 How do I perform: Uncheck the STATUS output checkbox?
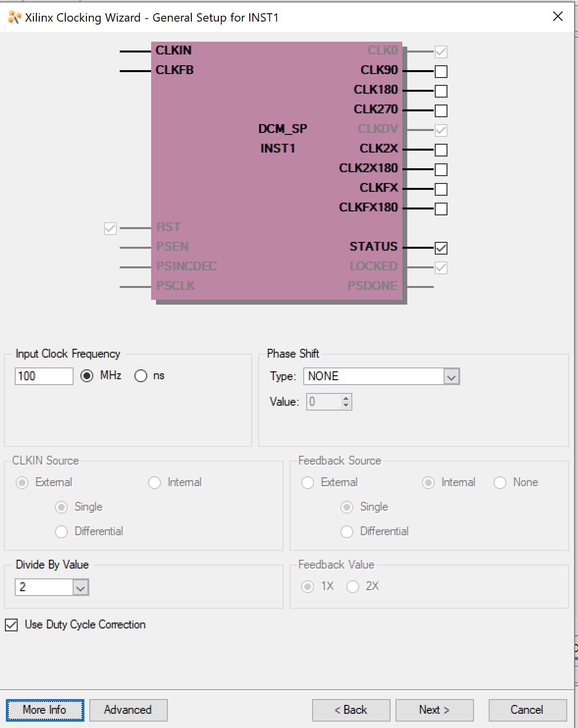coord(441,248)
